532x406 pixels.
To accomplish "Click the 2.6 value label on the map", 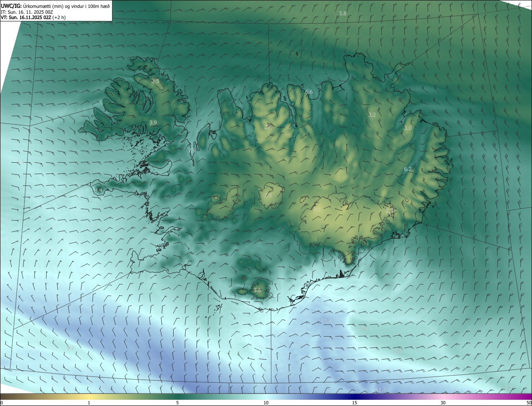I will (268, 127).
